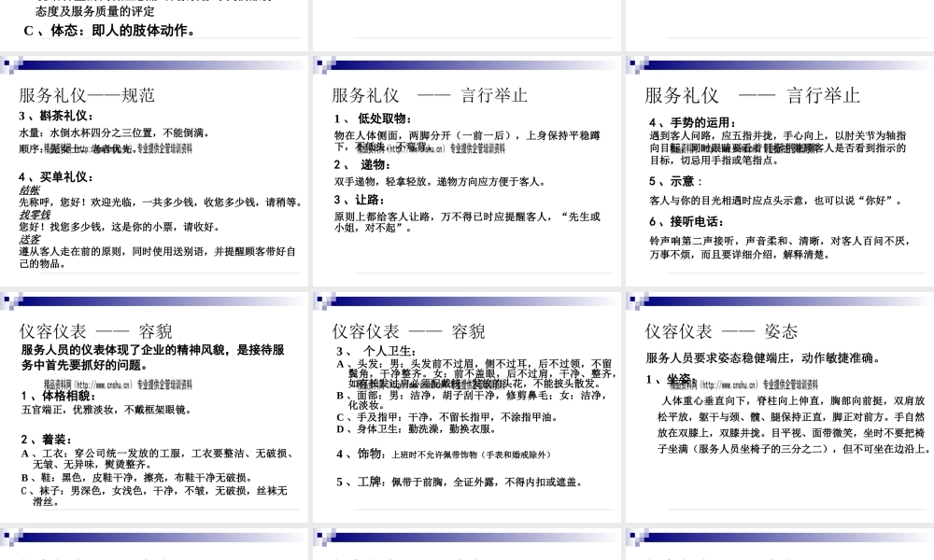Viewport: 934px width, 560px height.
Task: Click the text 五官端正，优雅淡妆
Action: tap(106, 410)
